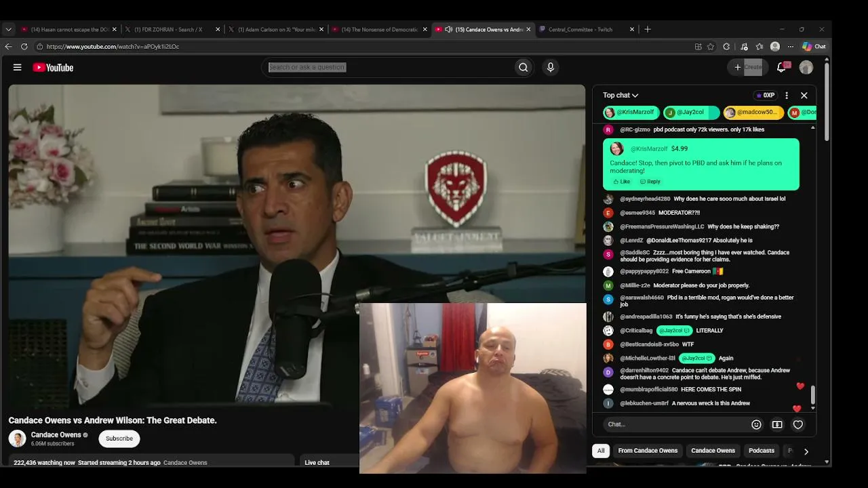Reply to the KrisMarzolf Super Chat
This screenshot has width=868, height=488.
click(x=650, y=182)
